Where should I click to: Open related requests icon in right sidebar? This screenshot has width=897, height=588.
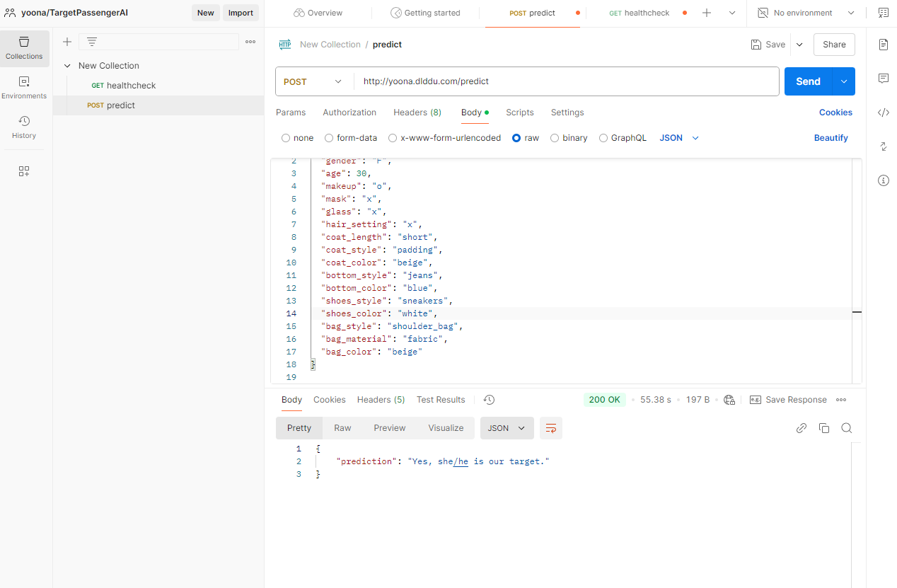click(x=884, y=146)
